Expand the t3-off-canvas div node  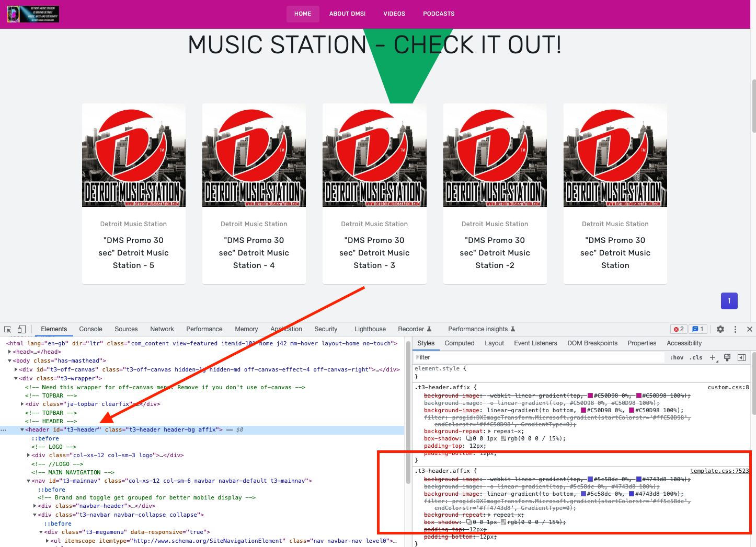16,369
